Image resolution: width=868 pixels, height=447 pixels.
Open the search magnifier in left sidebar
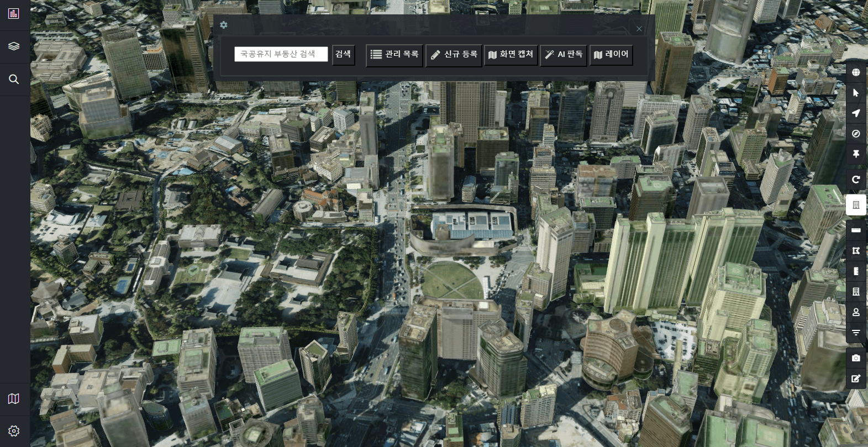click(14, 80)
